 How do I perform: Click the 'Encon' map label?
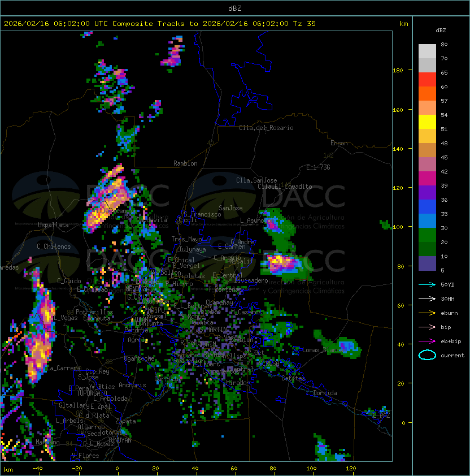[x=339, y=143]
